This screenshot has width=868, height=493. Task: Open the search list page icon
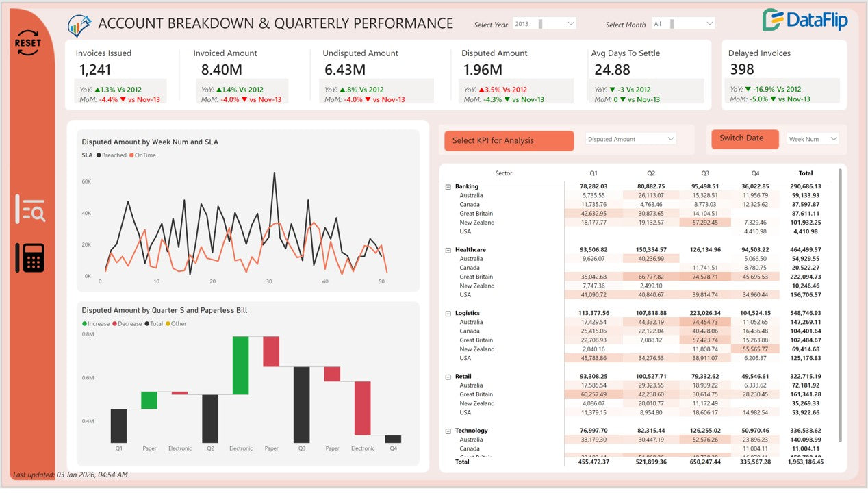30,209
